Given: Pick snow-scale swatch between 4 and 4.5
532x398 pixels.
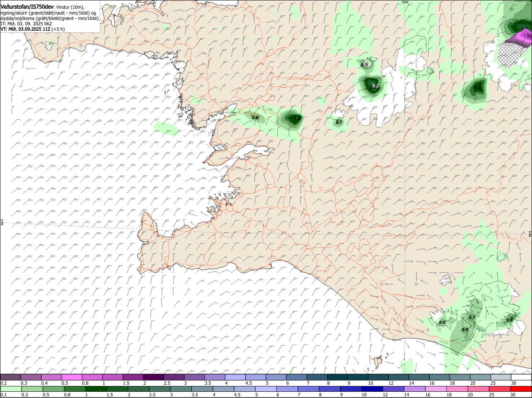Looking at the screenshot, I should point(235,377).
